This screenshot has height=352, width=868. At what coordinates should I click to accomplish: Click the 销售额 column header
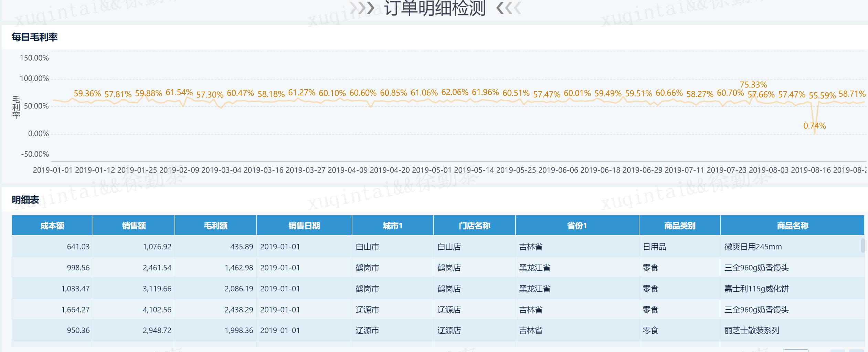pos(134,226)
